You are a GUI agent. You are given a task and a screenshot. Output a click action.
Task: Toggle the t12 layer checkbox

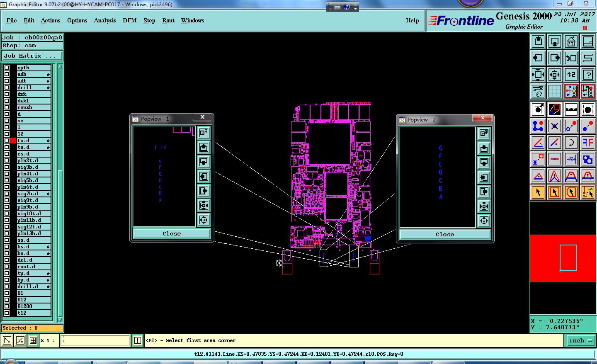click(7, 313)
